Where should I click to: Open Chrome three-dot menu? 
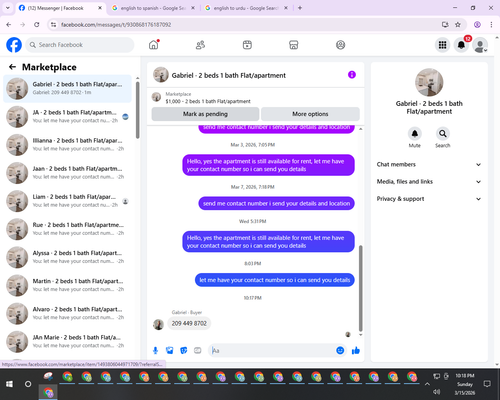tap(491, 24)
